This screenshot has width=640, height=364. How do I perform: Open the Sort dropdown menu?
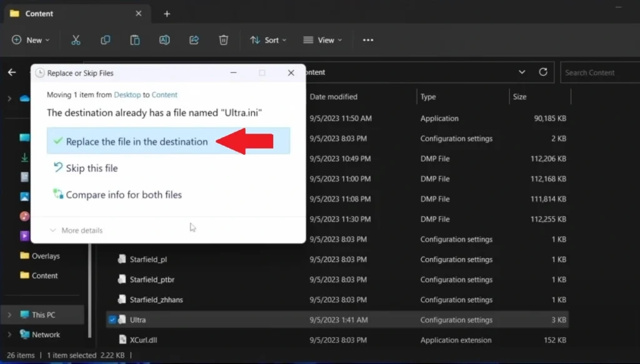(x=268, y=40)
